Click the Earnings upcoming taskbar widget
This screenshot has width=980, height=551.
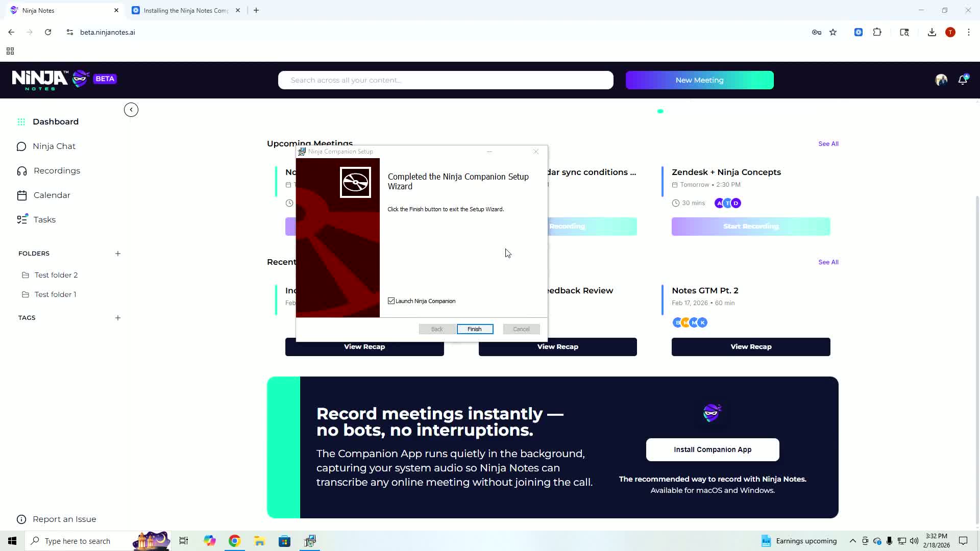point(799,541)
